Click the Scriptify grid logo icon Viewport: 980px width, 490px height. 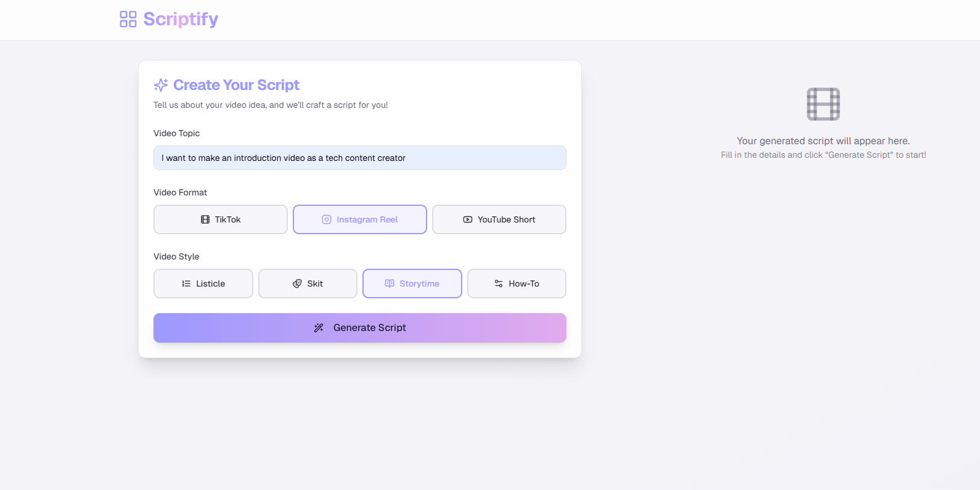(x=128, y=19)
